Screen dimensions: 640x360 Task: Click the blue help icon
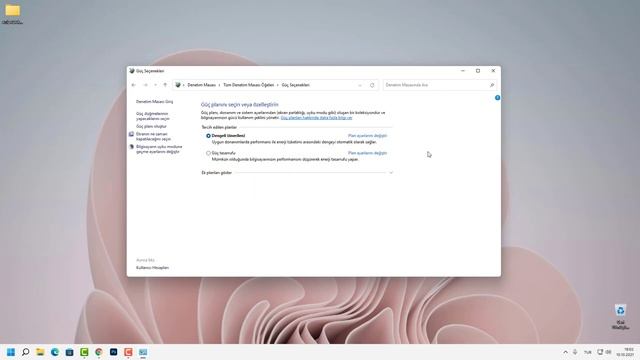(497, 98)
